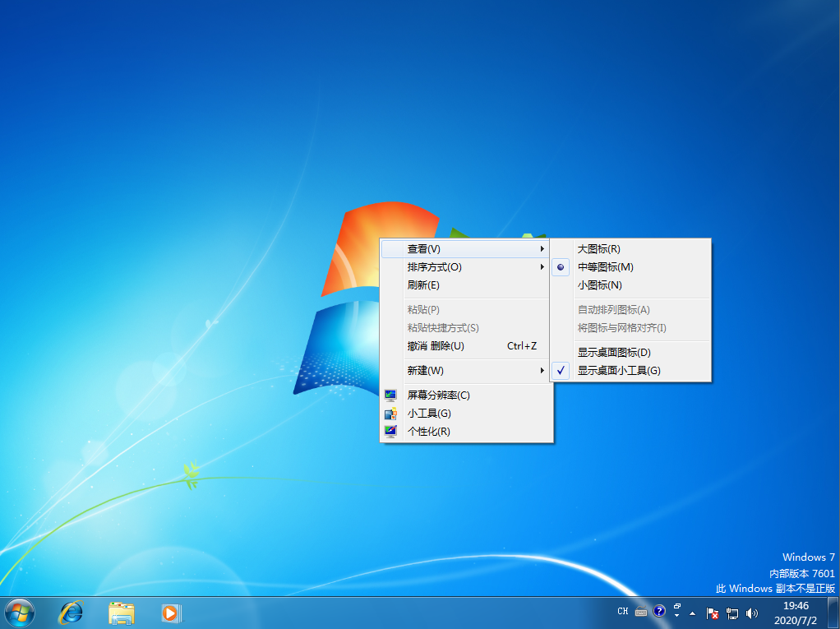Click the CH language indicator
840x629 pixels.
click(623, 612)
